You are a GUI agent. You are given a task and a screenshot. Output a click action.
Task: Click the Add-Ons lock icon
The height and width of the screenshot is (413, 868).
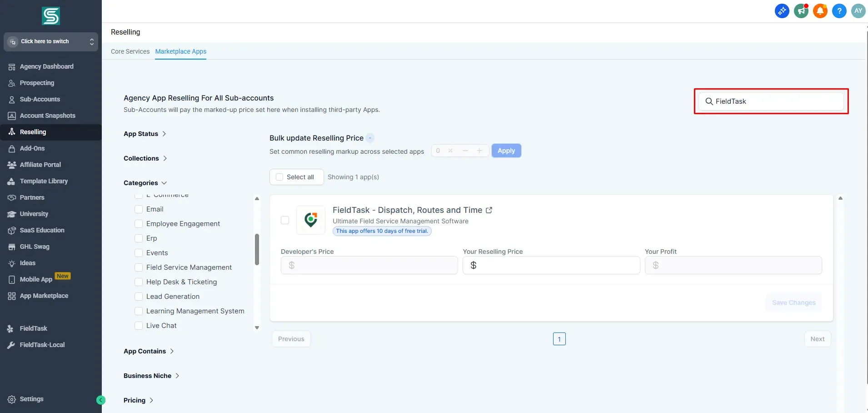[12, 149]
